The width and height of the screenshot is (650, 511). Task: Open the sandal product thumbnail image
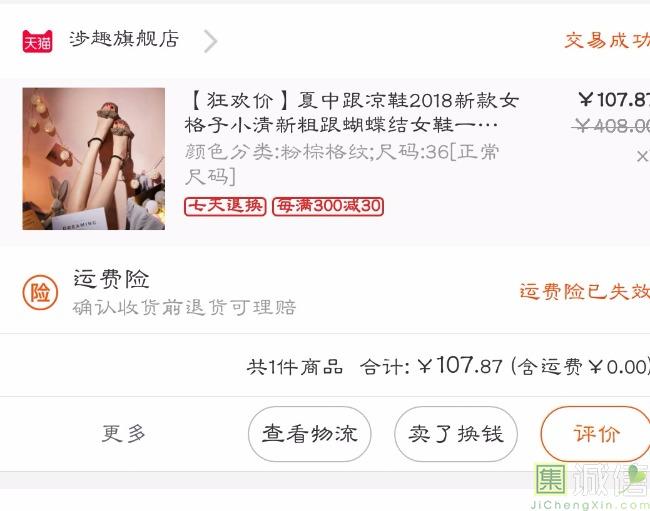tap(94, 159)
